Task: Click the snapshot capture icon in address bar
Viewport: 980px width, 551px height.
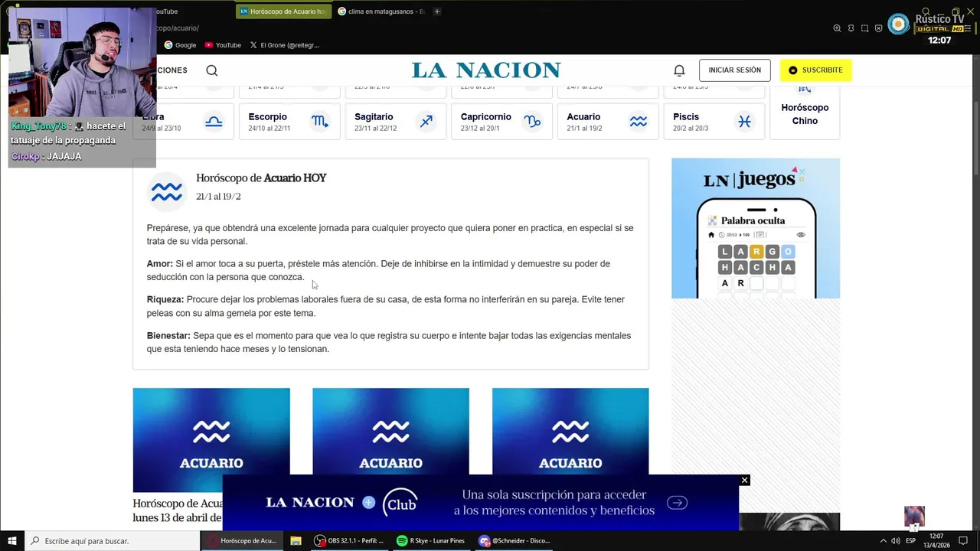Action: click(864, 28)
